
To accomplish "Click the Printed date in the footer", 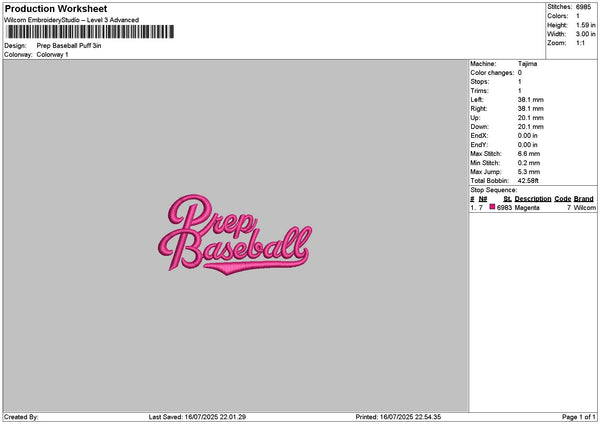I will tap(398, 417).
